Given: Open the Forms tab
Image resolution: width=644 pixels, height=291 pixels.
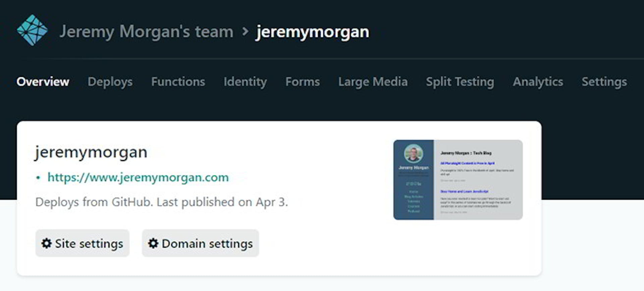Looking at the screenshot, I should tap(303, 81).
